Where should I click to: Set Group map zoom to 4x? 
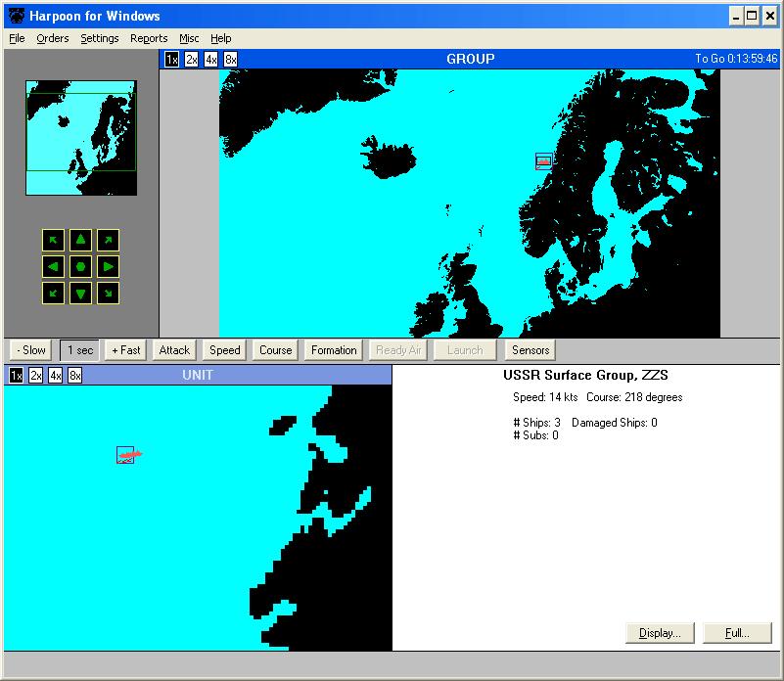tap(211, 60)
